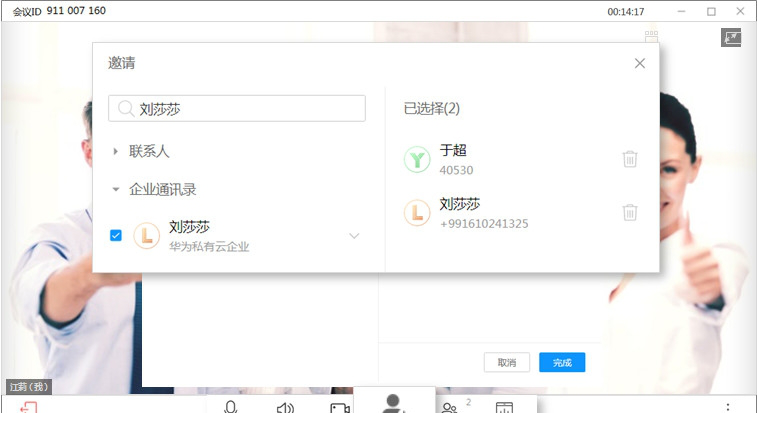Click 刘莎莎 L avatar in selected list

[x=417, y=213]
